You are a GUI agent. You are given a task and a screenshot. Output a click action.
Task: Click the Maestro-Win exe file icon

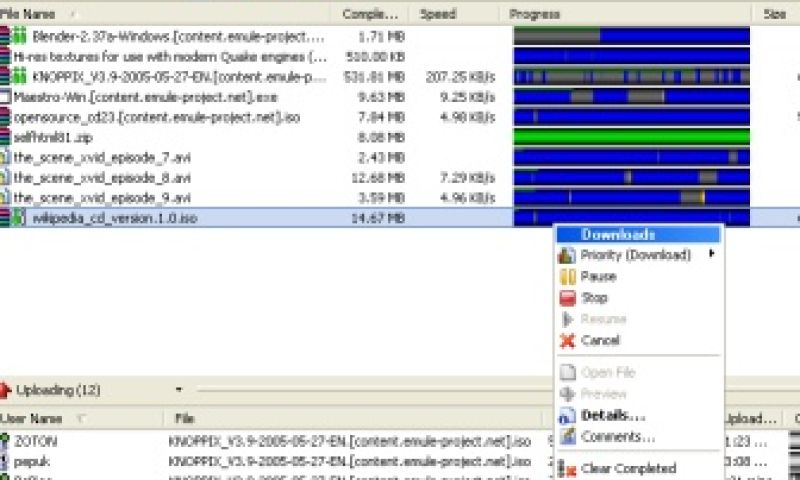(5, 97)
